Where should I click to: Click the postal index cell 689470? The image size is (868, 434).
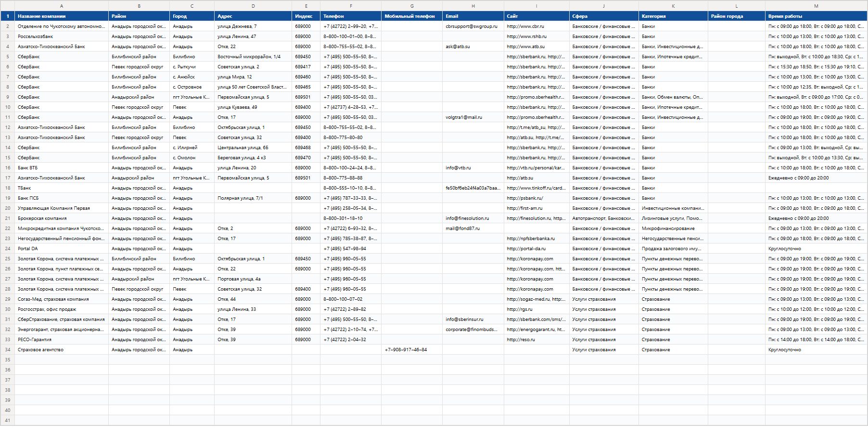pos(306,158)
